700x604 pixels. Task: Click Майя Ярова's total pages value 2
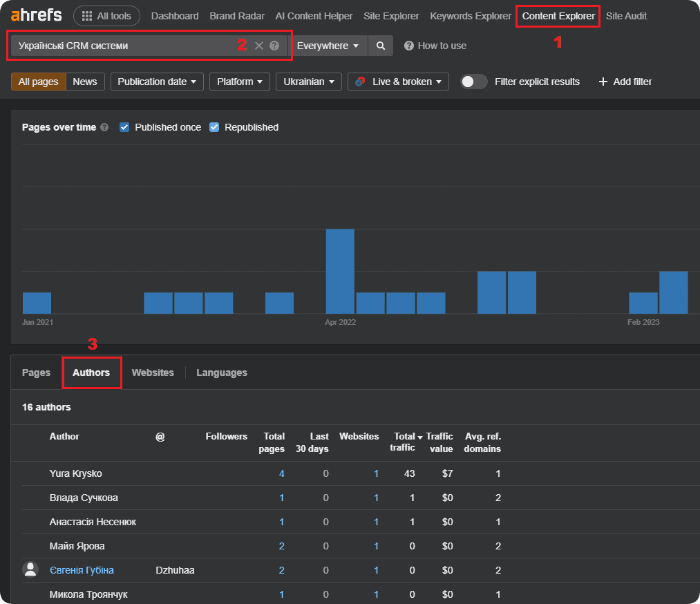click(x=282, y=546)
